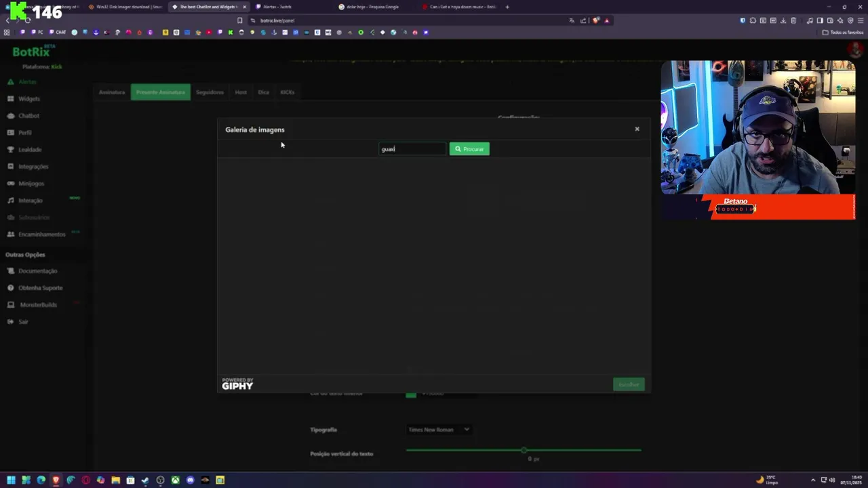Show hidden system tray icons

pos(812,480)
